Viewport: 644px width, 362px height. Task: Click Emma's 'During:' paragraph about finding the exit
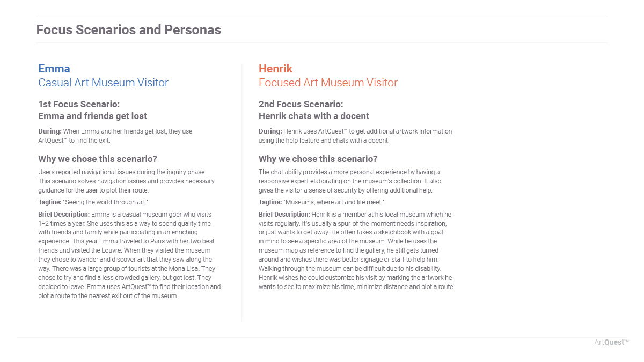click(x=115, y=136)
